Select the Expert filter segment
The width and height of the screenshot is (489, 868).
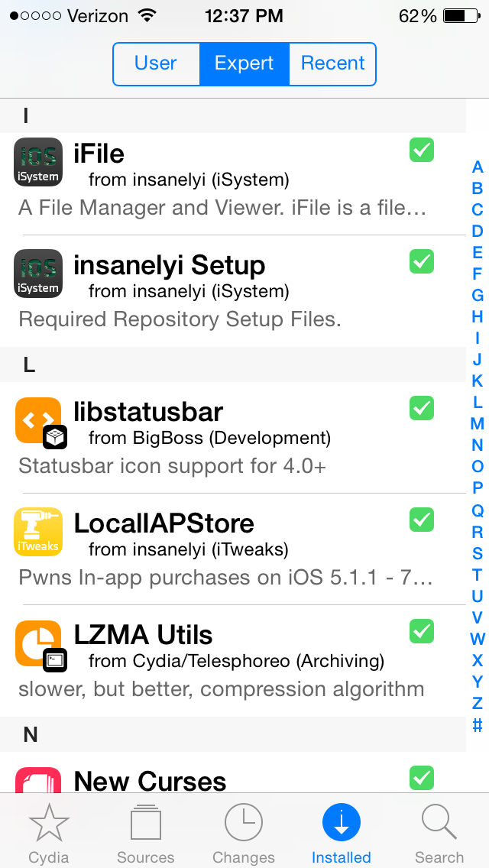pos(244,63)
